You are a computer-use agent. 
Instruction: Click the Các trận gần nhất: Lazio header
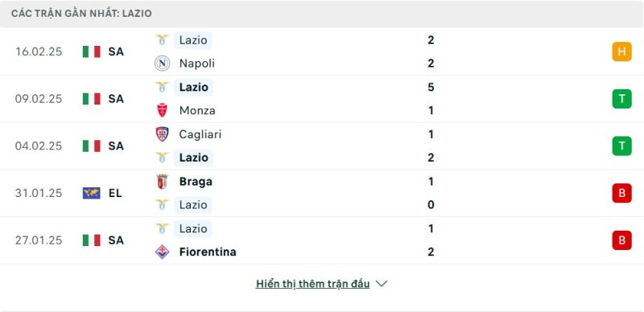[x=81, y=14]
